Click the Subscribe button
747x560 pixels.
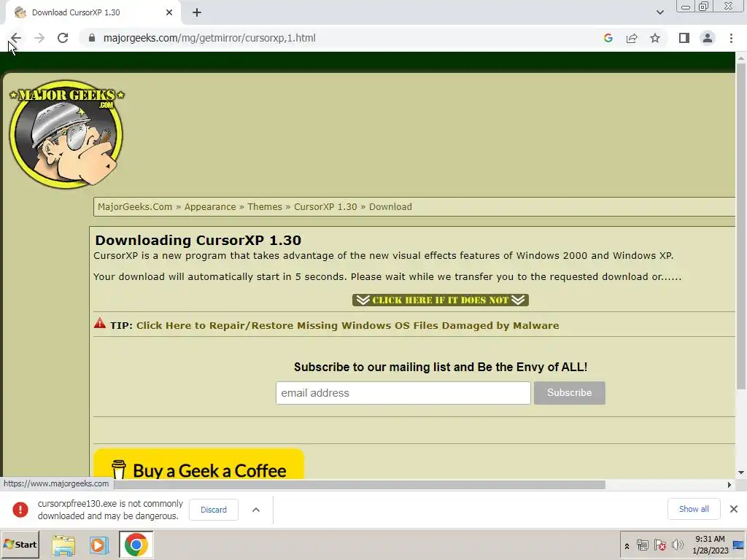(x=569, y=393)
